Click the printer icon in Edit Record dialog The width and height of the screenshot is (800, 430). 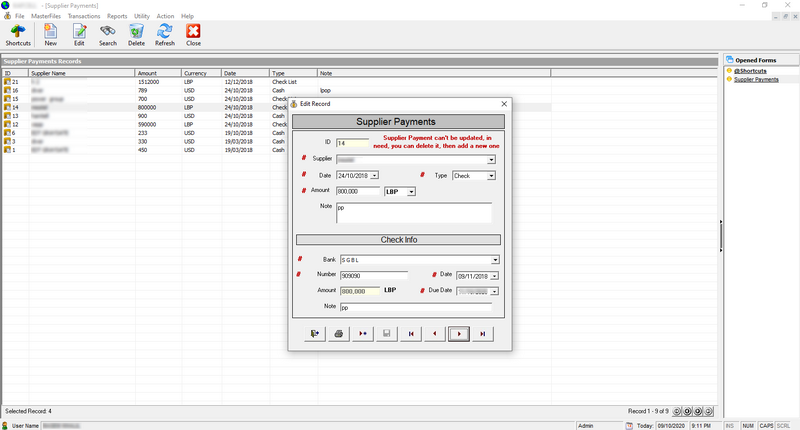[x=339, y=334]
